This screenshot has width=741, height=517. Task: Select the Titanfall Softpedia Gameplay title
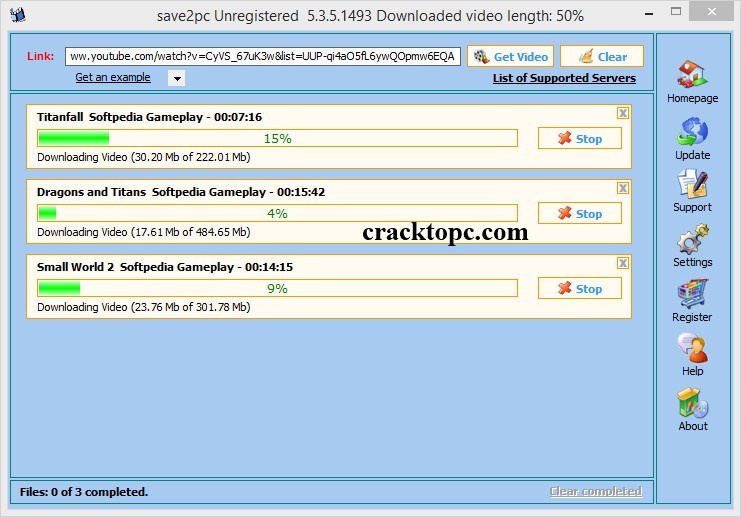[x=149, y=117]
